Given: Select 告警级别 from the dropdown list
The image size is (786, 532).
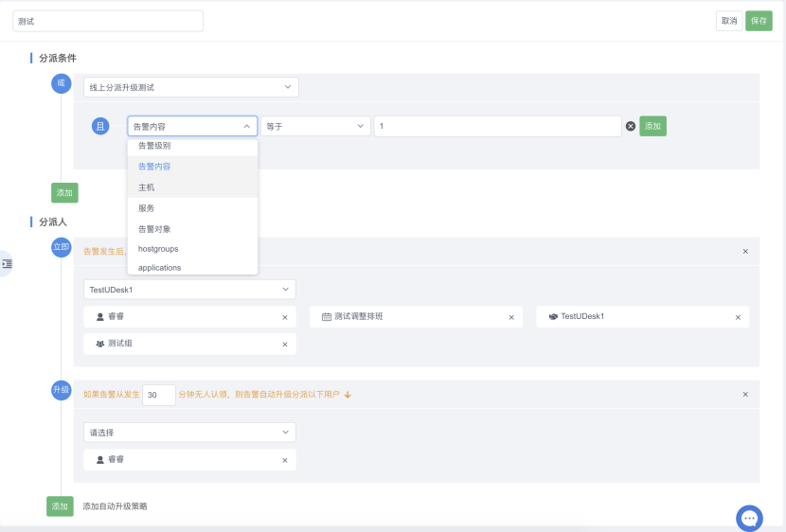Looking at the screenshot, I should click(192, 146).
